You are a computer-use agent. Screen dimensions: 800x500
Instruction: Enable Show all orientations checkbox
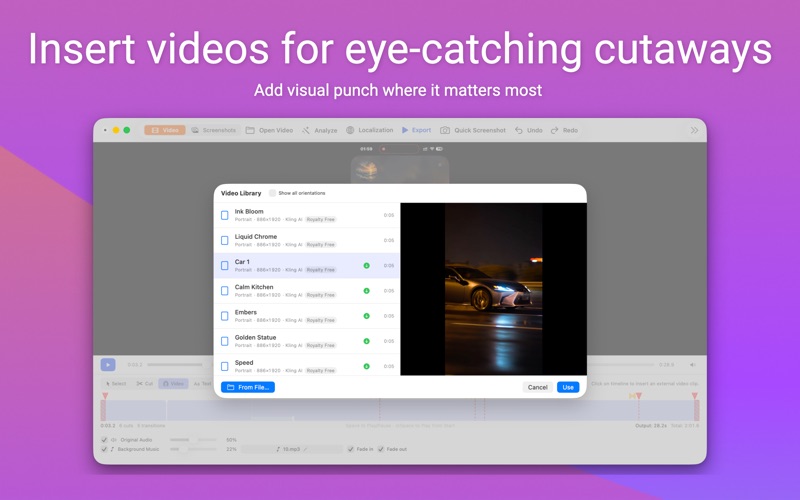(x=272, y=193)
